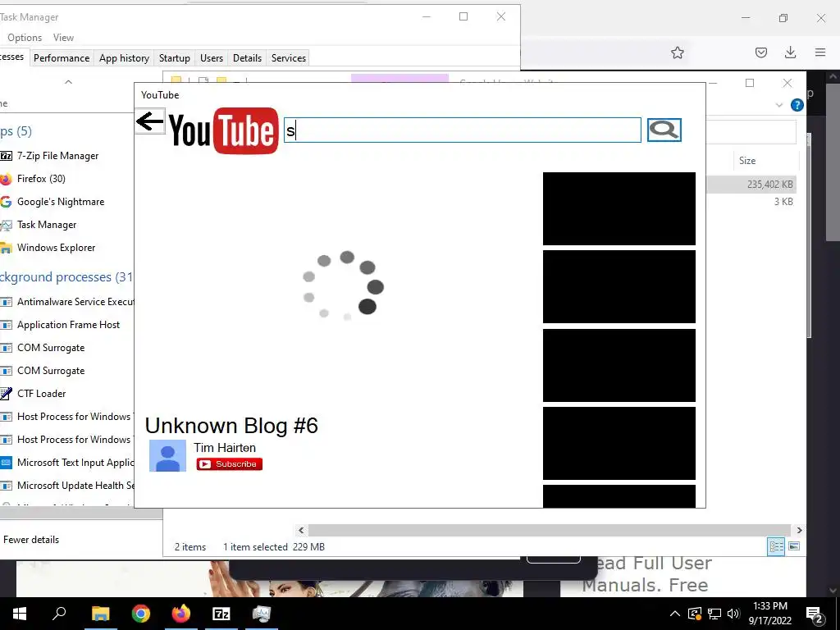The height and width of the screenshot is (630, 840).
Task: Select Windows Explorer process row
Action: (x=67, y=248)
